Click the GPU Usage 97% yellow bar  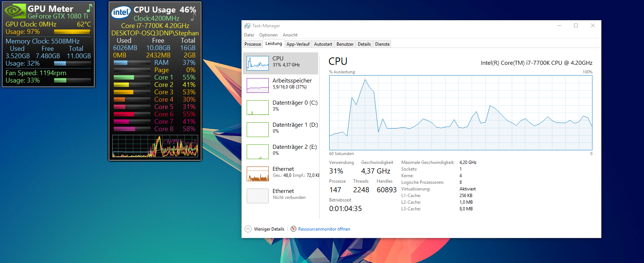(72, 32)
